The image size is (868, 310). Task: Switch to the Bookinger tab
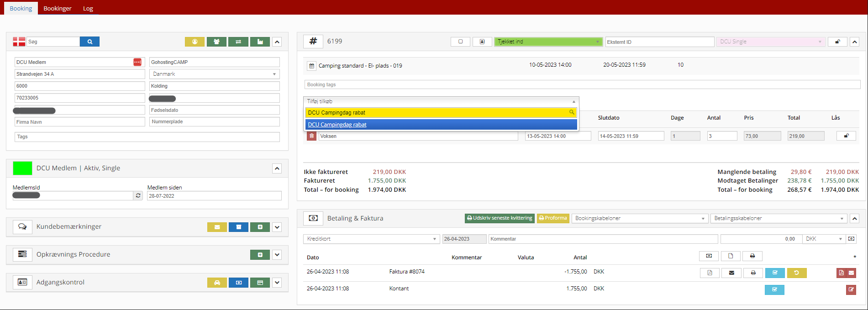(58, 8)
